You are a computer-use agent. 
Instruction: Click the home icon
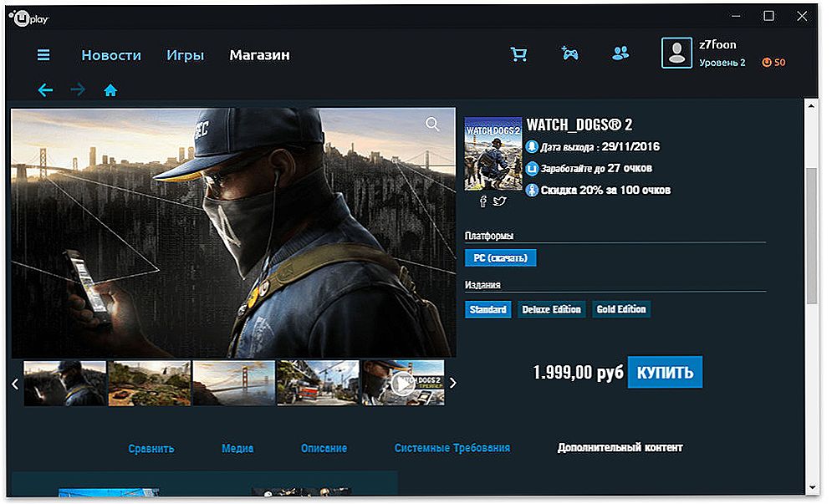coord(110,90)
